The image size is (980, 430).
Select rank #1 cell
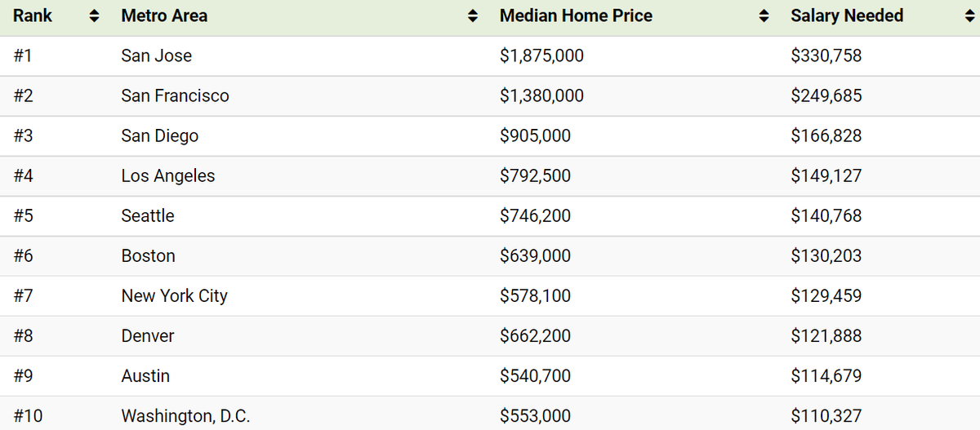click(x=23, y=55)
